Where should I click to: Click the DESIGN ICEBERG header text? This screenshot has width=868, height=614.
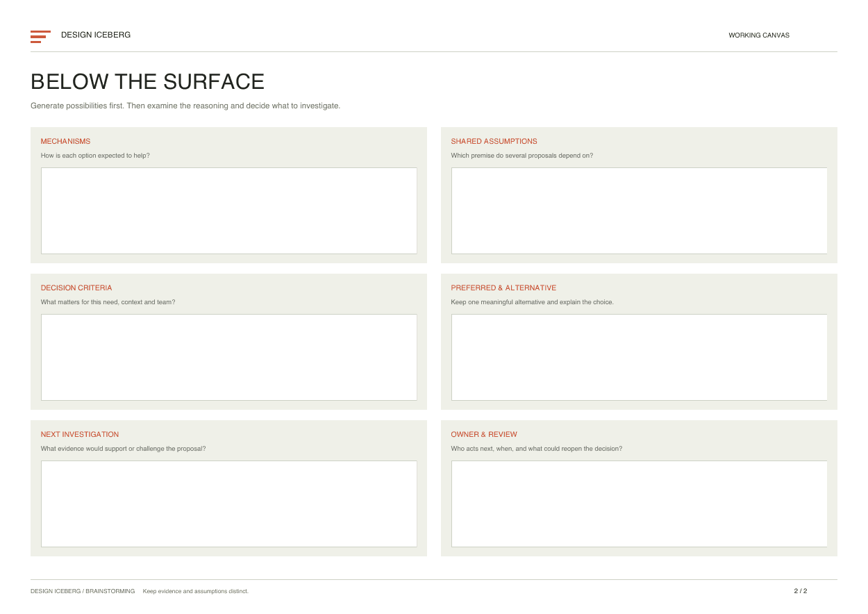96,35
